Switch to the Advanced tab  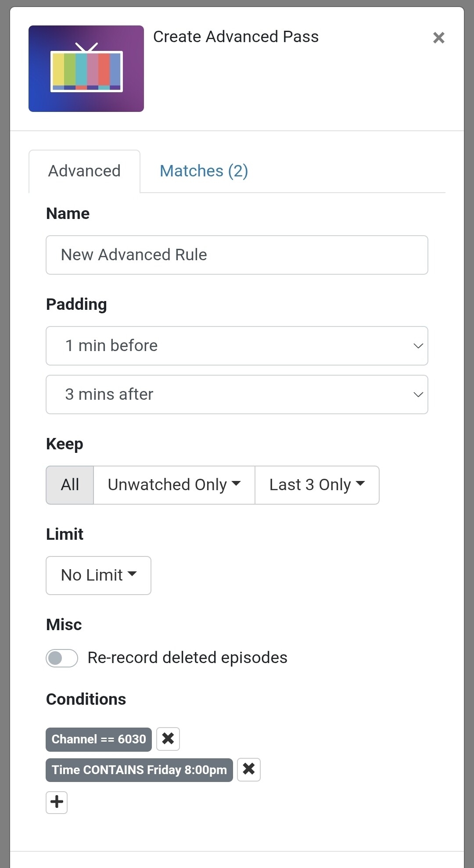(84, 171)
